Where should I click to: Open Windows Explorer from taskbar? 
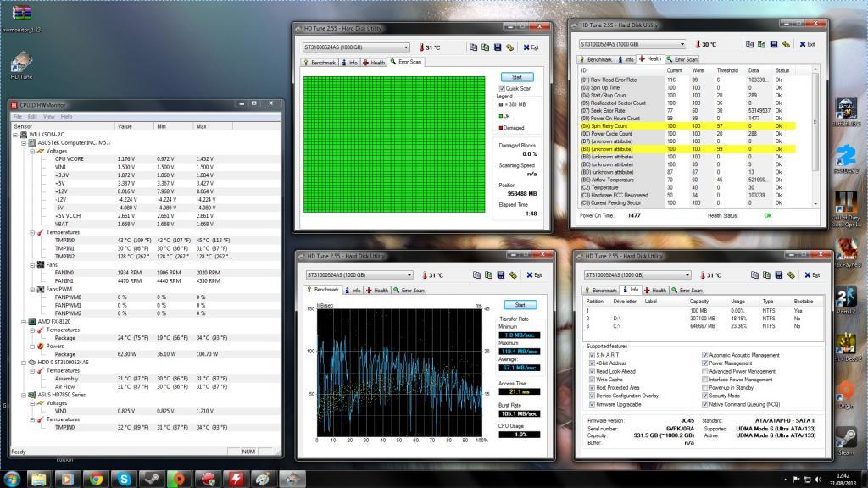pyautogui.click(x=38, y=479)
